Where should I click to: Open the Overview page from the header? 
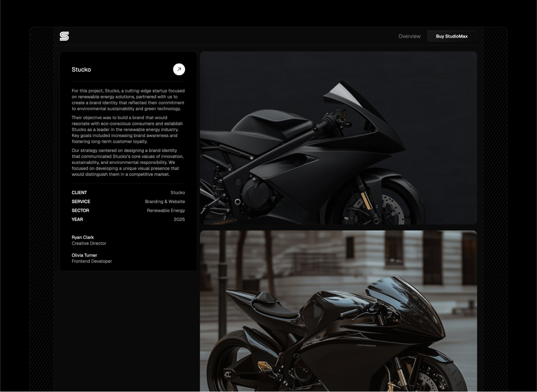(x=409, y=36)
